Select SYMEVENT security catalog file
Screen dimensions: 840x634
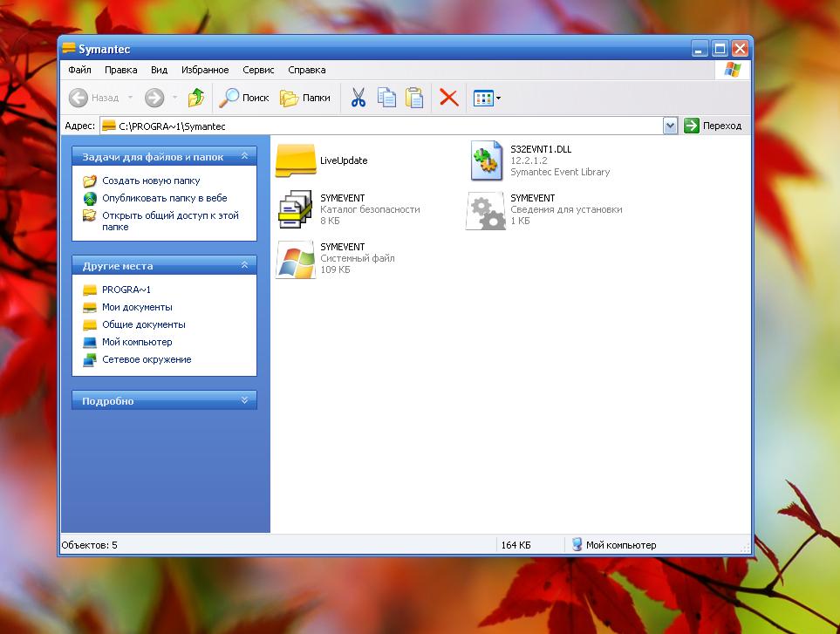(x=297, y=209)
